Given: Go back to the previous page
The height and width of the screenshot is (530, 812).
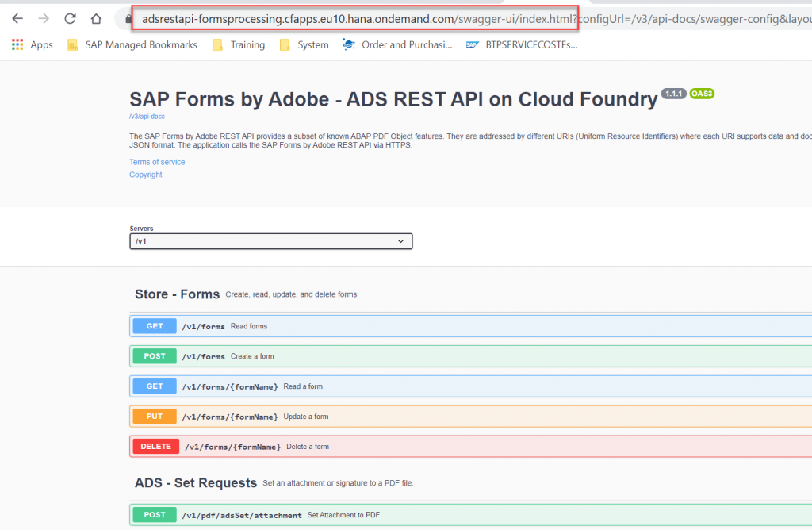Looking at the screenshot, I should [17, 19].
